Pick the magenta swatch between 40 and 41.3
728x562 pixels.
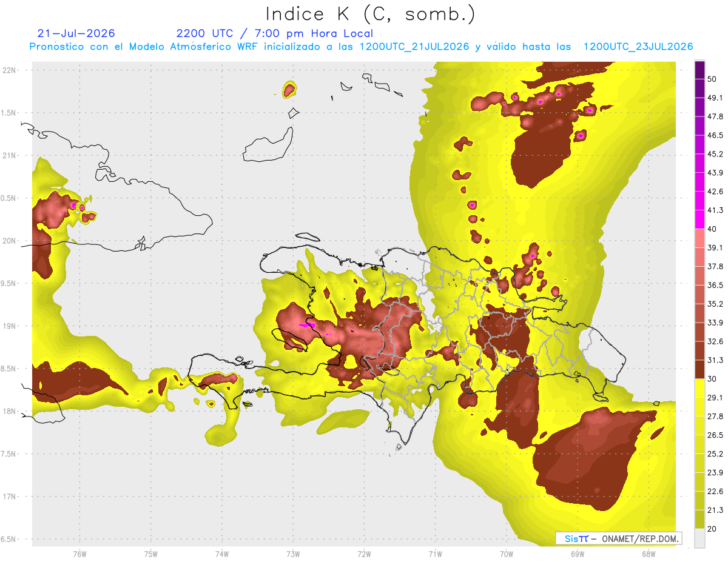699,219
